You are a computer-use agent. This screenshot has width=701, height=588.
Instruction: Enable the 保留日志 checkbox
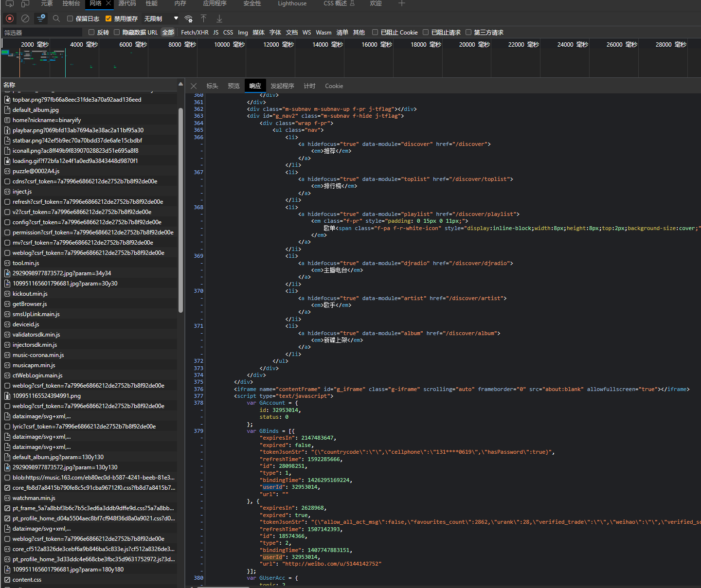click(x=70, y=18)
